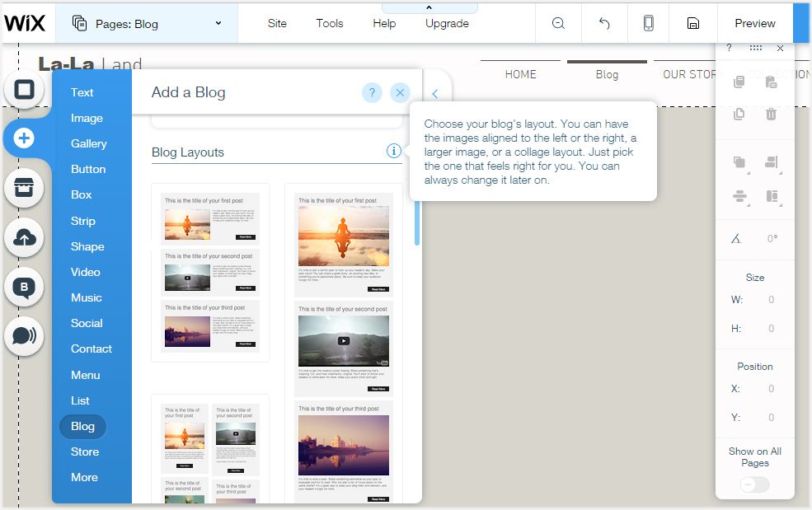Collapse the Add panel with left arrow
The image size is (812, 510).
point(435,95)
